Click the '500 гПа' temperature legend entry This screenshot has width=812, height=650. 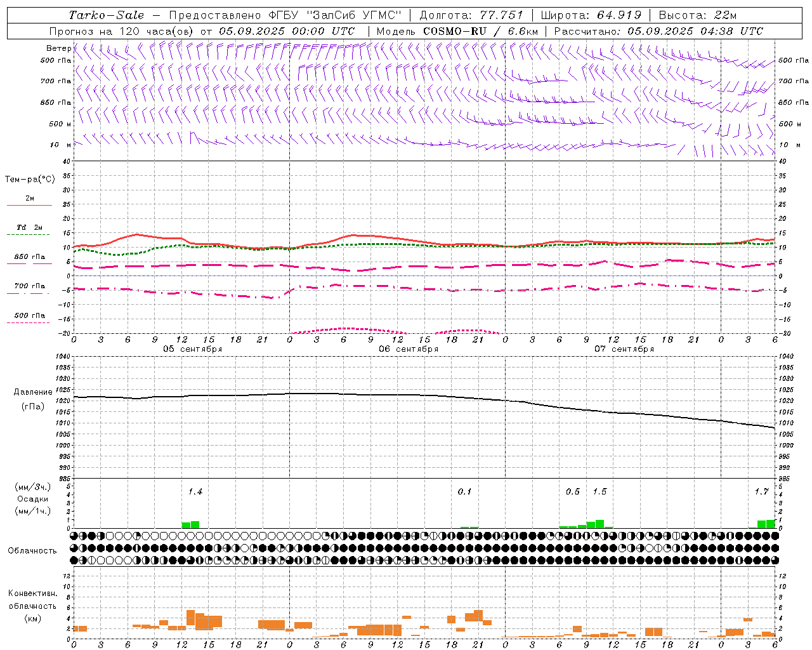30,315
